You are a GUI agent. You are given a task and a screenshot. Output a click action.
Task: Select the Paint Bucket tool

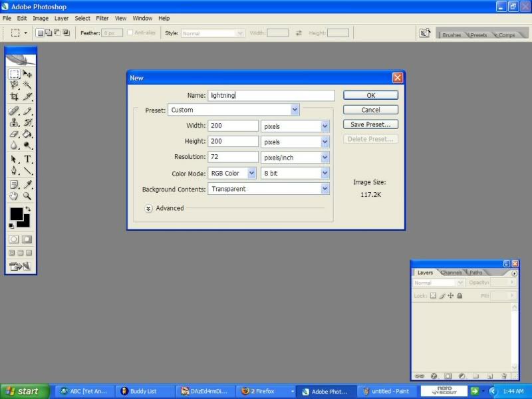27,134
